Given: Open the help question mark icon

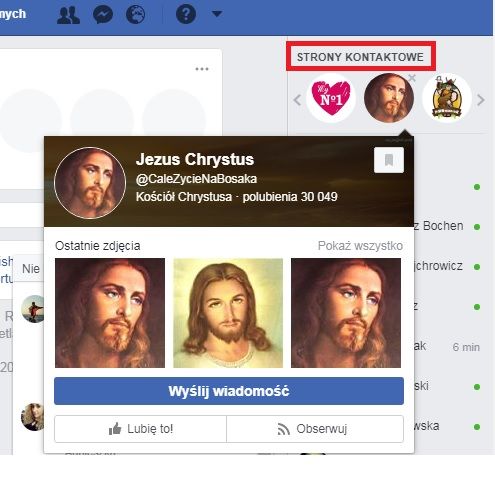Looking at the screenshot, I should 186,14.
